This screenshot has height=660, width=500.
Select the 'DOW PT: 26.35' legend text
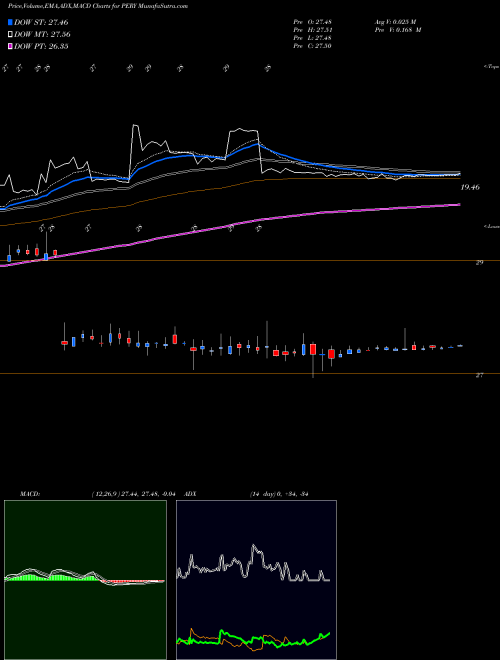(41, 46)
